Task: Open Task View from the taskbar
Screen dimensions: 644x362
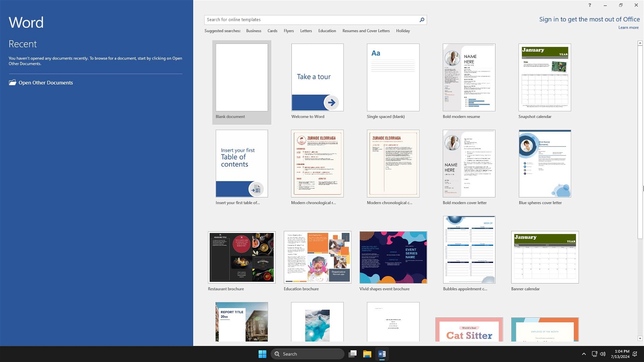Action: click(x=353, y=354)
